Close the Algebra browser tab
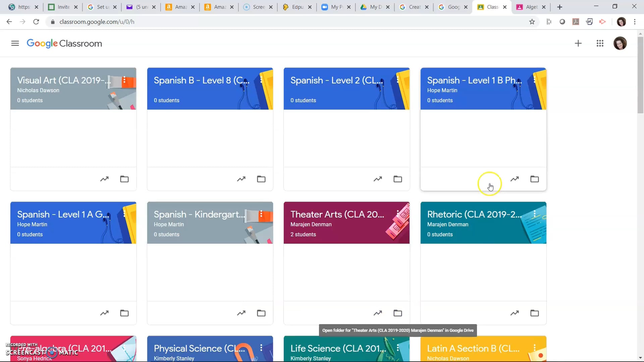Screen dimensions: 644x362 coord(544,7)
